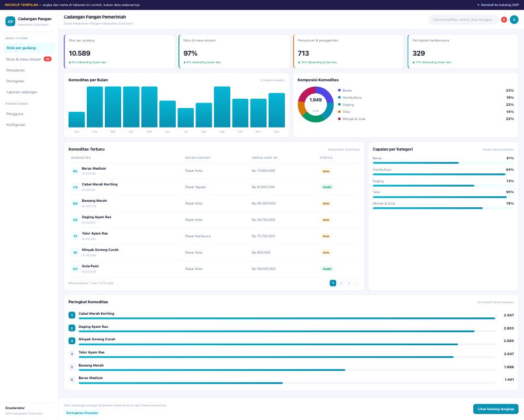Image resolution: width=524 pixels, height=420 pixels.
Task: Open Mutu & masa simpan menu item
Action: coord(29,59)
